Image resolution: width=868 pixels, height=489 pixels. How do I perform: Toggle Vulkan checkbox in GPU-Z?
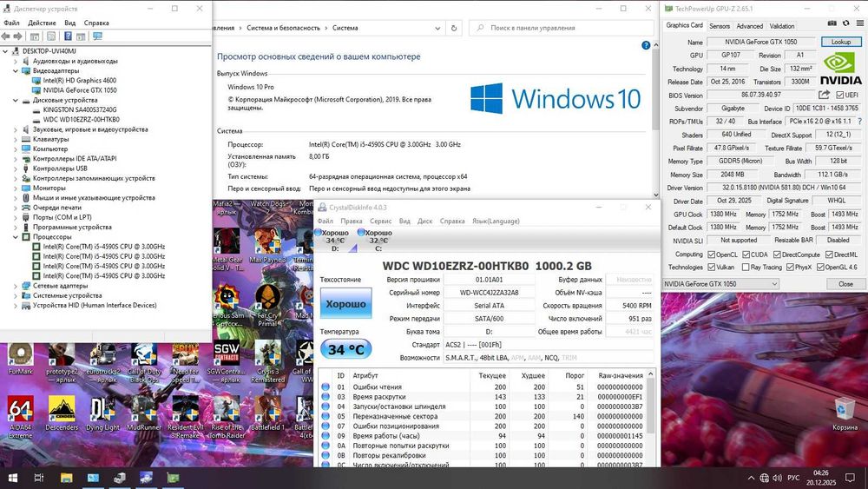tap(712, 268)
